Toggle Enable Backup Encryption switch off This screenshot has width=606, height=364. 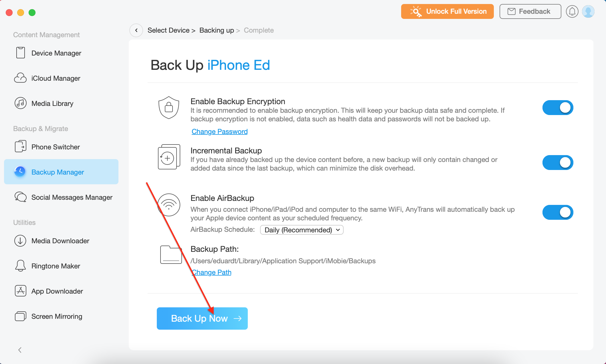click(x=558, y=108)
